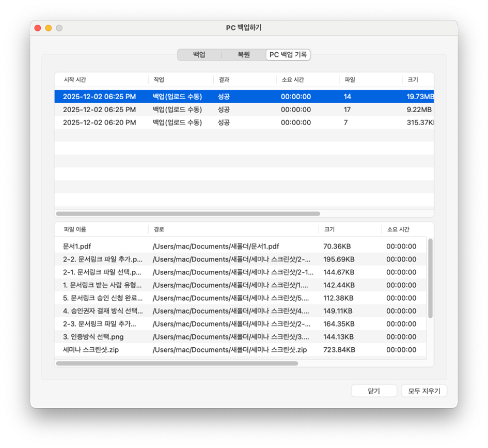
Task: Switch to the 복원 tab
Action: click(243, 55)
